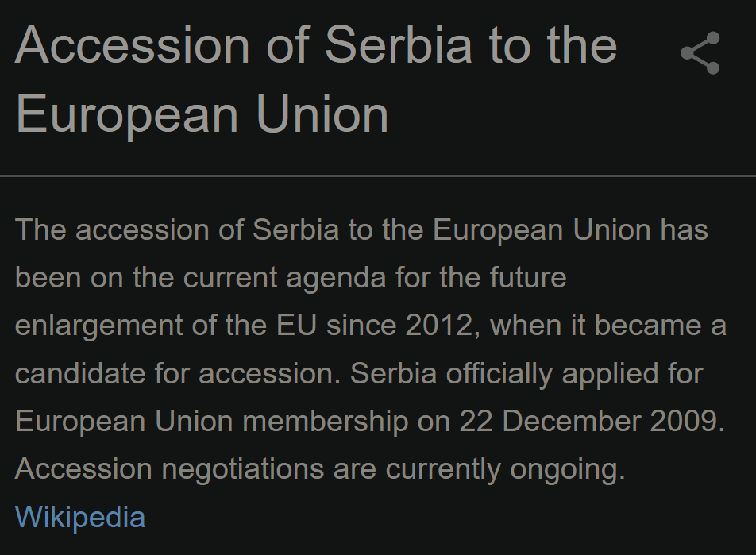Screen dimensions: 756x555
Task: Click the word 'Serbia' in the title
Action: coord(399,45)
